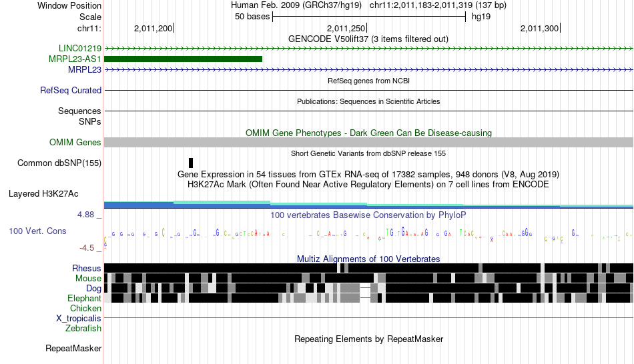The width and height of the screenshot is (634, 364).
Task: Click the green MRPL23-AS1 exon block
Action: point(183,59)
